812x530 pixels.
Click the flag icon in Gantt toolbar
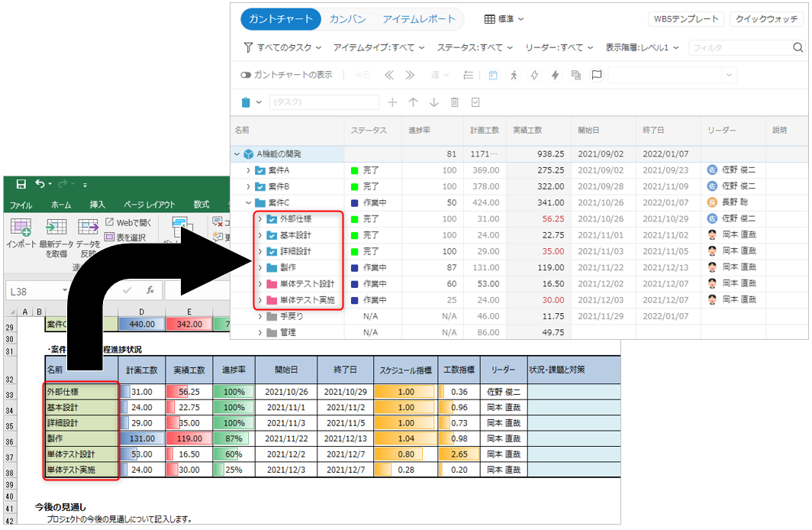click(x=597, y=75)
